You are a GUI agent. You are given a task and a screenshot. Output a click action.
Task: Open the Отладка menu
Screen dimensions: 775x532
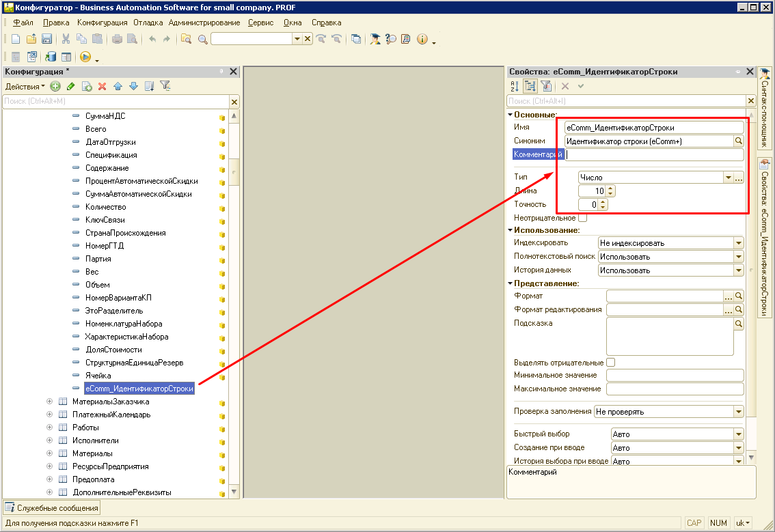coord(148,23)
